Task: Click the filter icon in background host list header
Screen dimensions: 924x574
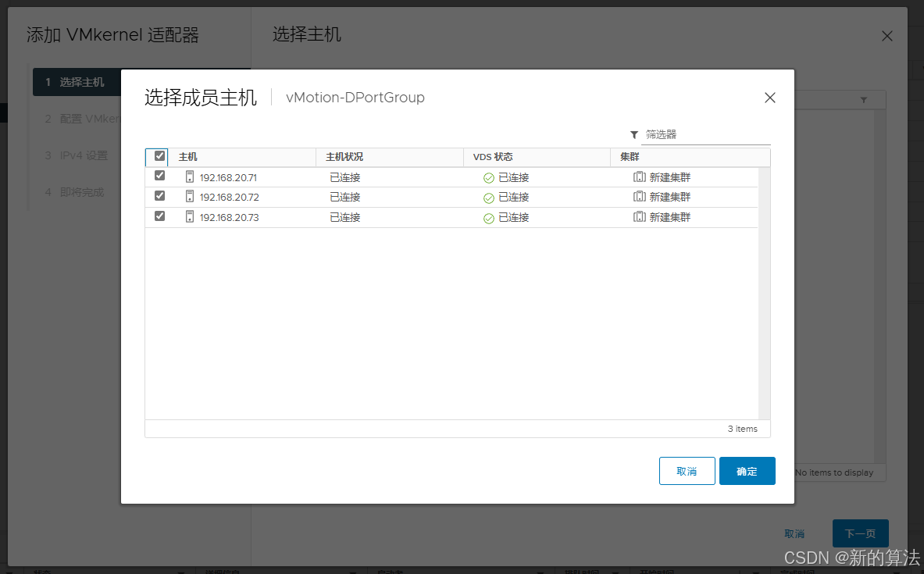Action: pos(863,100)
